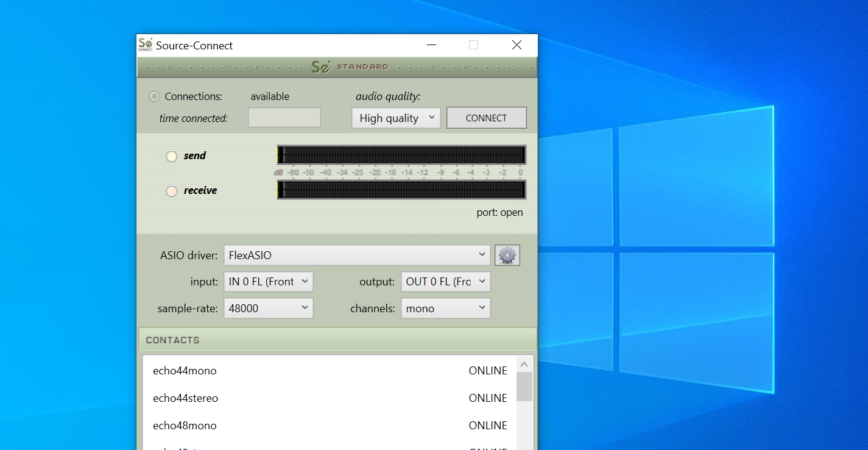The height and width of the screenshot is (450, 868).
Task: Click the CONTACTS section header
Action: coord(337,340)
